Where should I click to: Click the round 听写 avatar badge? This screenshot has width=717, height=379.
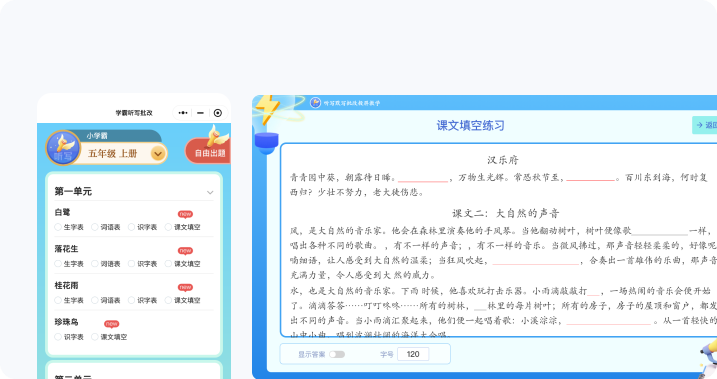point(63,148)
